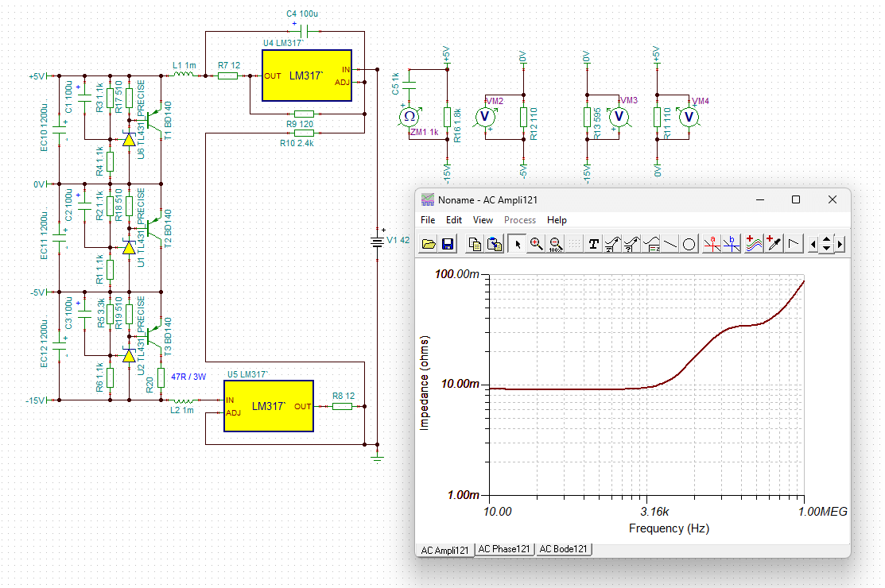Activate cursor 'a' marker tool
The width and height of the screenshot is (885, 588).
coord(712,244)
